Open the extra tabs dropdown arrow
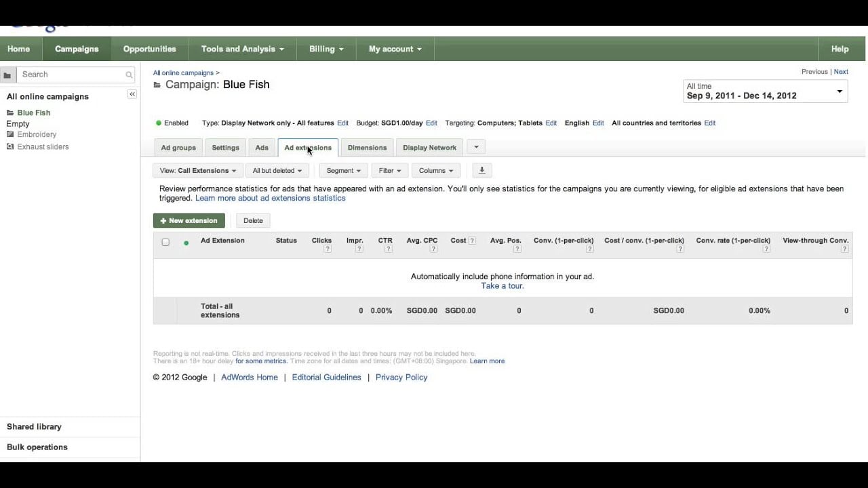 tap(476, 147)
